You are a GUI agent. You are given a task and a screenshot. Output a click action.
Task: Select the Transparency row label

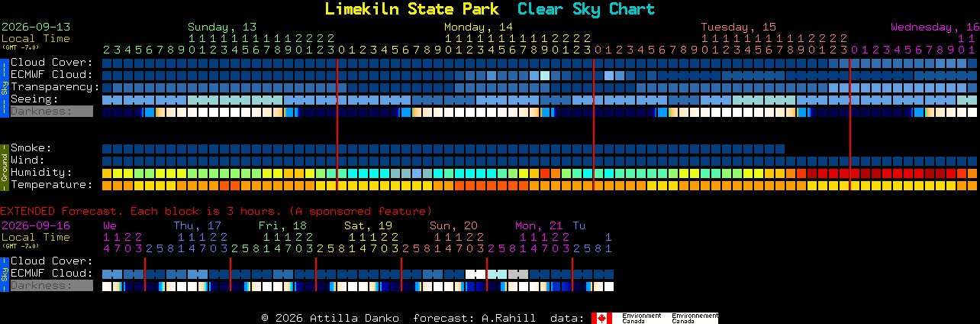pos(55,87)
